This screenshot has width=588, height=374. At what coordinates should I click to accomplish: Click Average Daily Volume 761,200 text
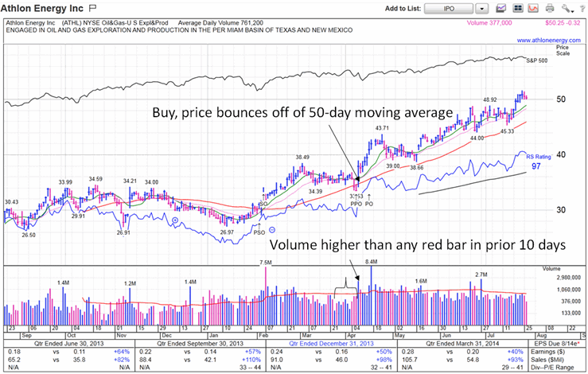click(220, 23)
